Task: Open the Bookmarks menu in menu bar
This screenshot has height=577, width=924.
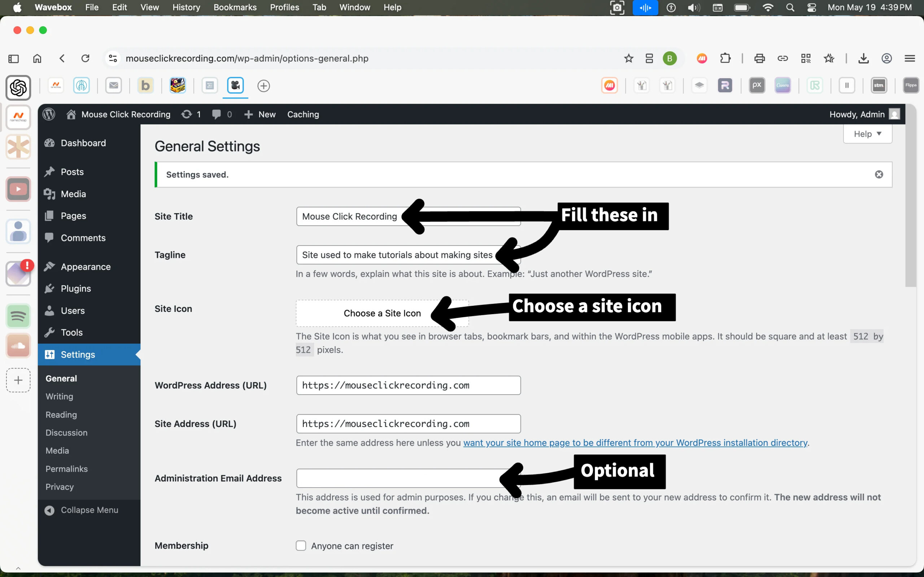Action: 235,7
